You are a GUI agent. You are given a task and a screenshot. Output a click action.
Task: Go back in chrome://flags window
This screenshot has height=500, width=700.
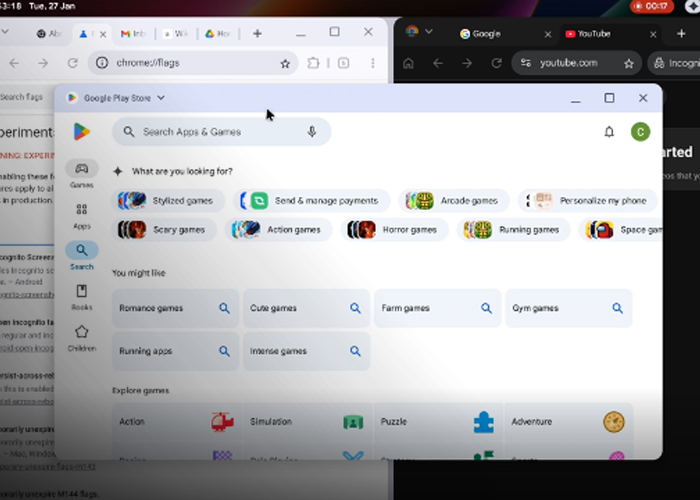(x=14, y=63)
